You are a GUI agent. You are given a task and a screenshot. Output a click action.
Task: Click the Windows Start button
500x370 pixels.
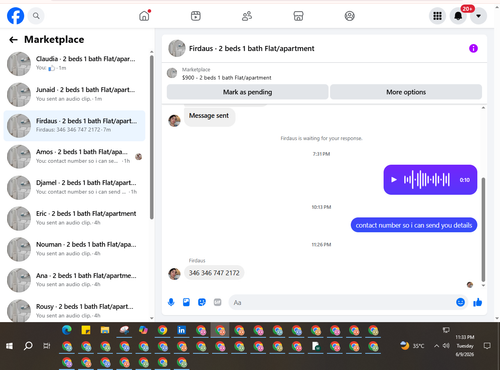[9, 346]
